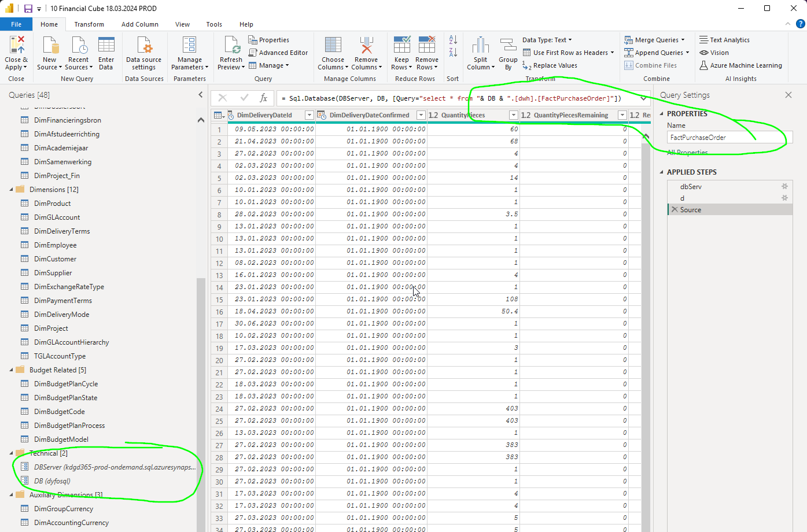Open the Data Type: Text dropdown
807x532 pixels.
tap(547, 40)
